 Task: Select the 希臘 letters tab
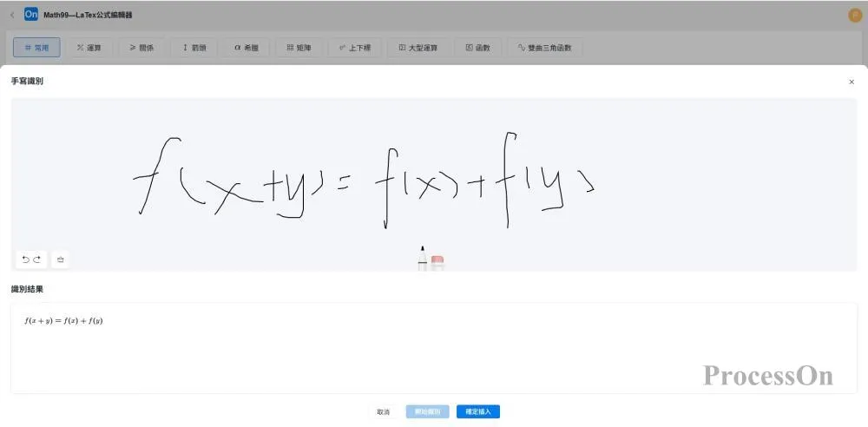pyautogui.click(x=247, y=48)
